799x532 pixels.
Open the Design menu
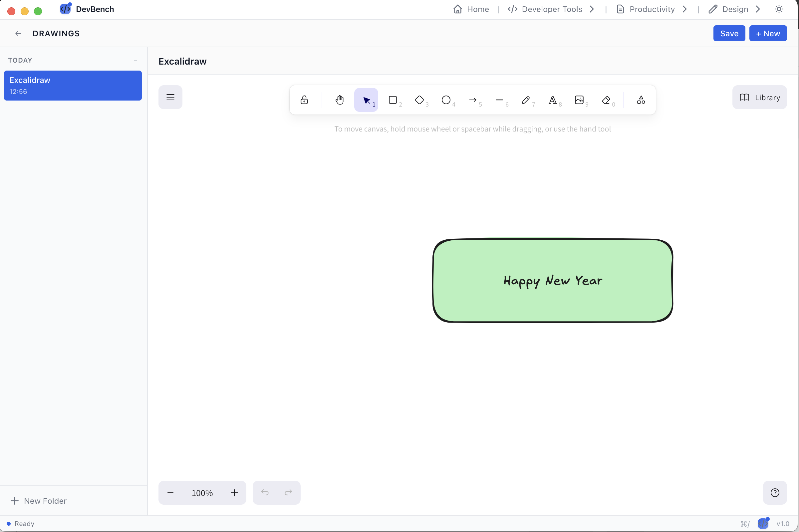click(734, 9)
